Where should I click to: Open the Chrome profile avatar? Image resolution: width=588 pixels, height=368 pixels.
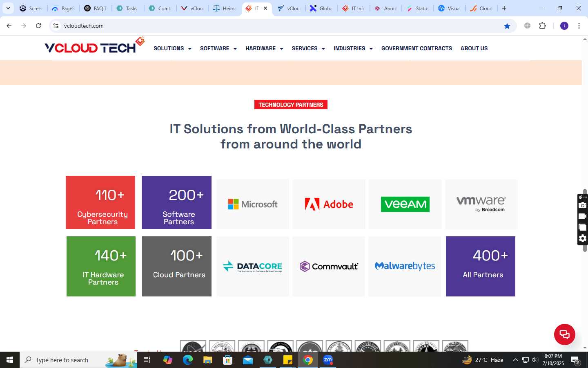(x=564, y=26)
